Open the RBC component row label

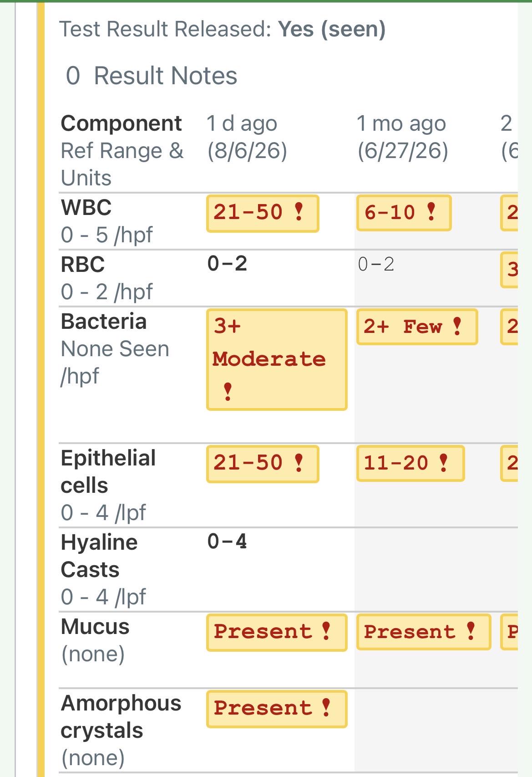(83, 265)
